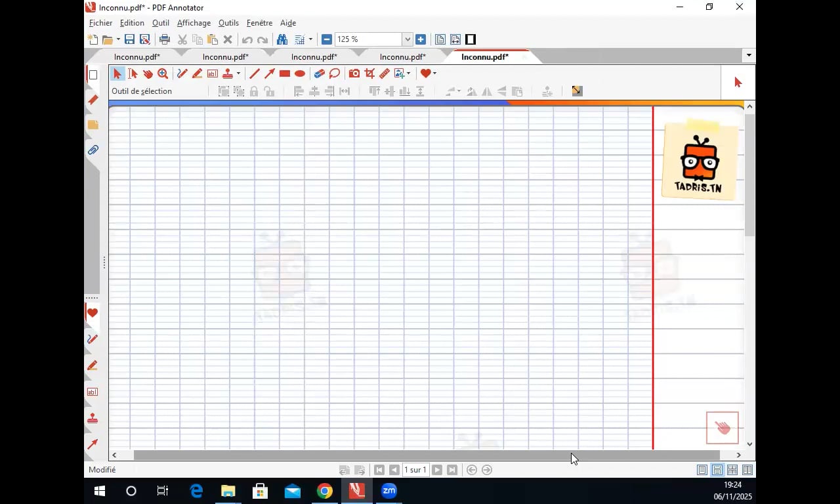Select the Pen annotation tool
Image resolution: width=840 pixels, height=504 pixels.
tap(182, 73)
